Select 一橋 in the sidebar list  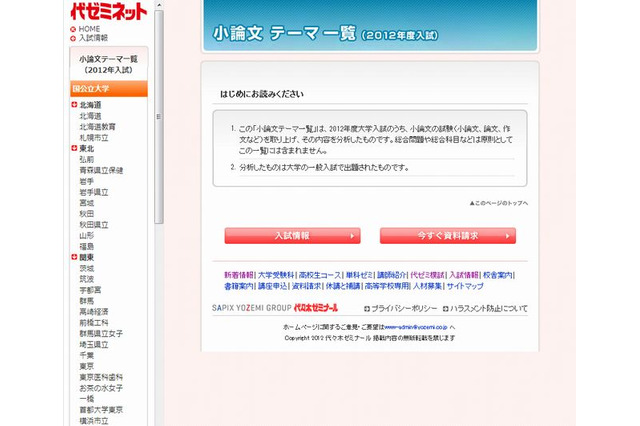click(x=87, y=399)
